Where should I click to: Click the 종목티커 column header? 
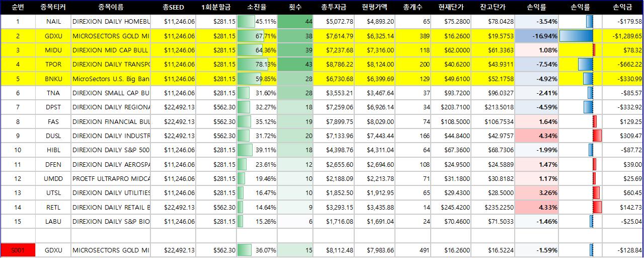(x=53, y=8)
